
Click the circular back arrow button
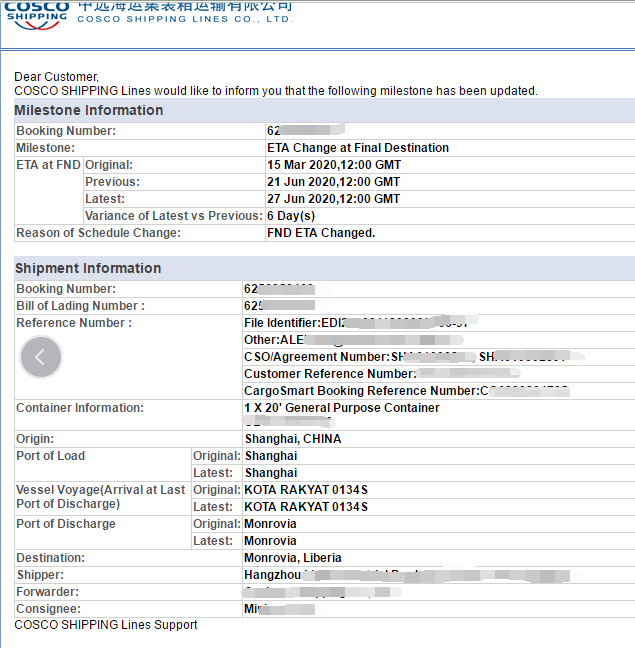click(x=41, y=357)
